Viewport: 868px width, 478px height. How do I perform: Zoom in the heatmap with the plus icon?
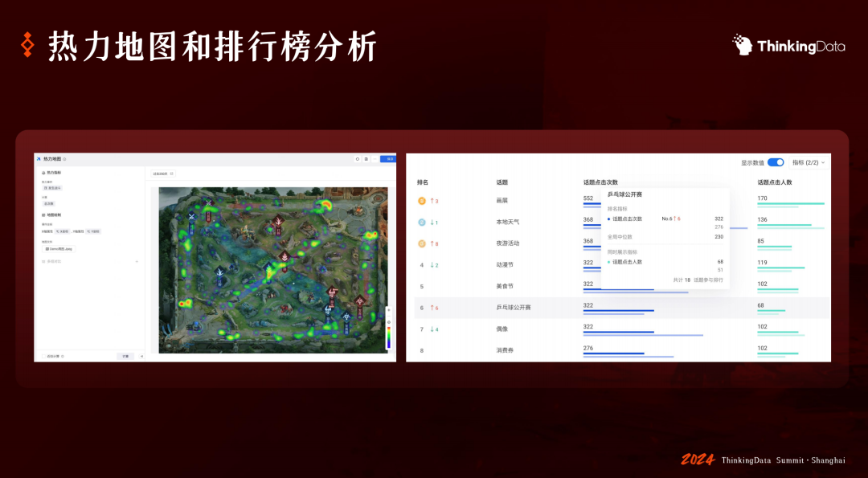click(x=389, y=310)
